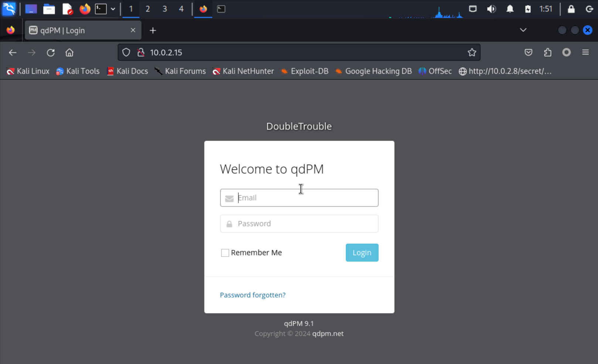
Task: Open the Kali Linux bookmark
Action: pos(28,71)
